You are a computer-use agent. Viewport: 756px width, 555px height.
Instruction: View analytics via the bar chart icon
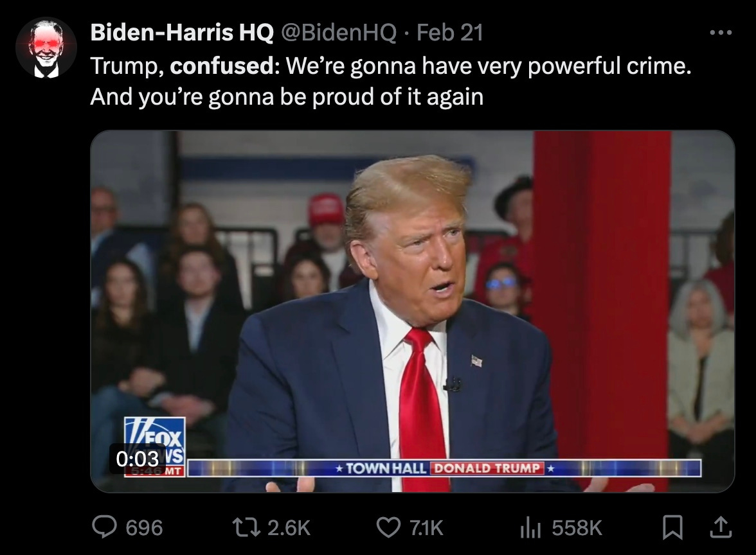(x=530, y=527)
